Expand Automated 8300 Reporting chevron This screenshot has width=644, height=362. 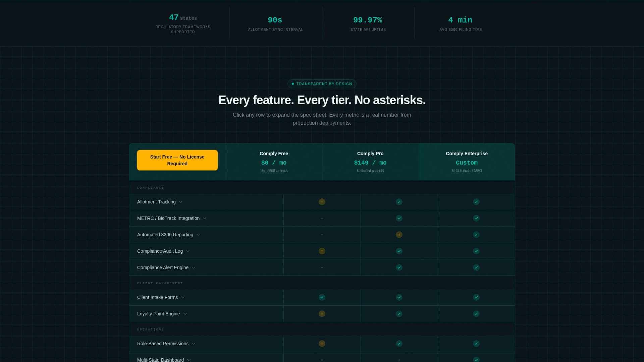pos(198,235)
